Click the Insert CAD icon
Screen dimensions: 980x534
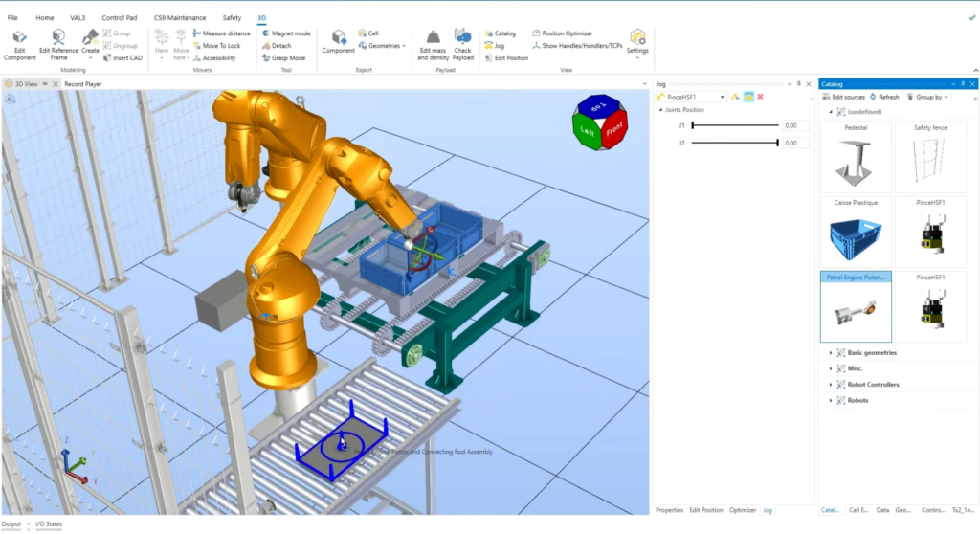(x=122, y=58)
